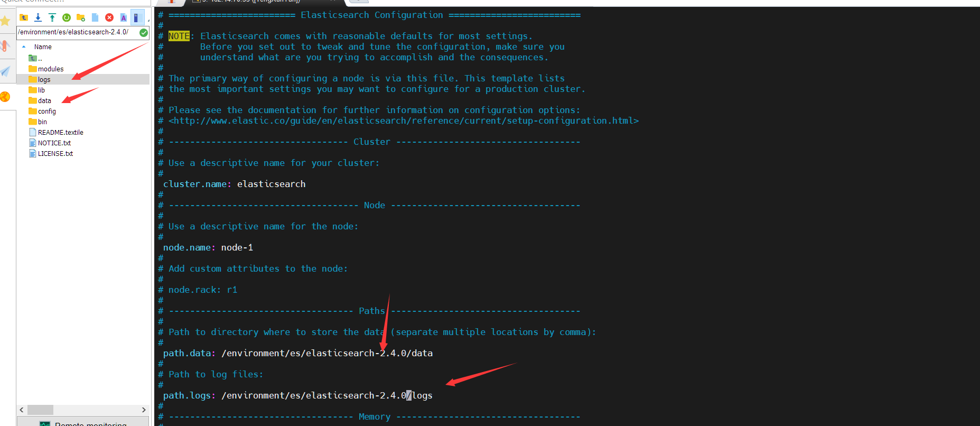Select the config folder

pyautogui.click(x=42, y=112)
